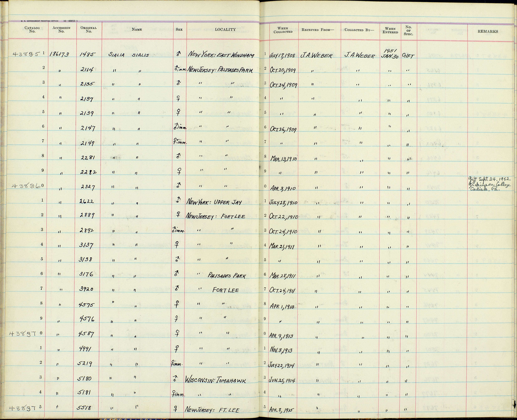Image resolution: width=517 pixels, height=420 pixels.
Task: Click original number 5219
Action: pyautogui.click(x=84, y=364)
